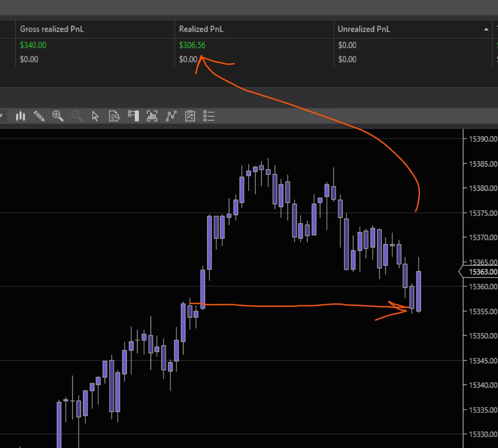Viewport: 498px width, 448px height.
Task: Open the data box icon
Action: (x=114, y=115)
